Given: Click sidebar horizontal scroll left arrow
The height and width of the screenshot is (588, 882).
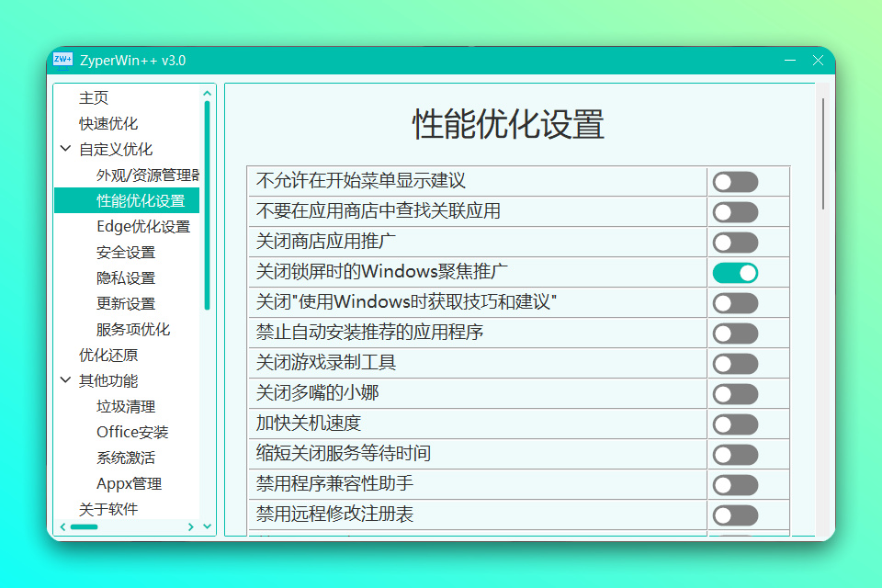Looking at the screenshot, I should point(63,526).
